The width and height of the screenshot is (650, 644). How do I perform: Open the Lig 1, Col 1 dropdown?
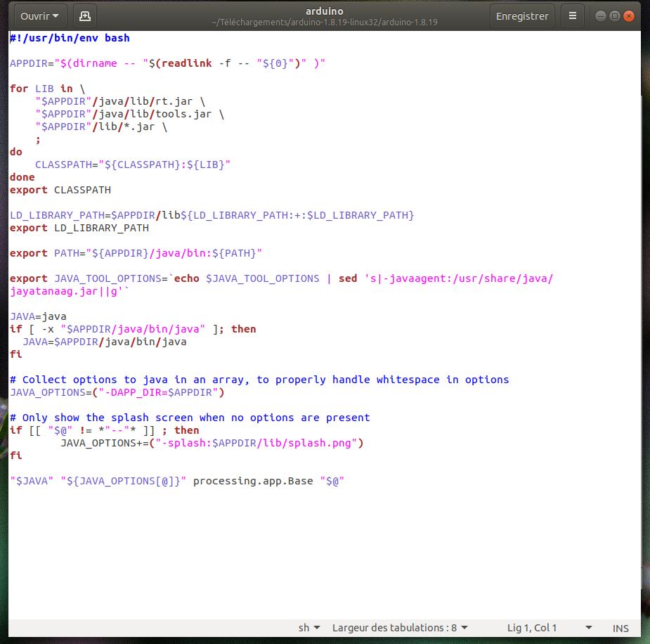550,628
